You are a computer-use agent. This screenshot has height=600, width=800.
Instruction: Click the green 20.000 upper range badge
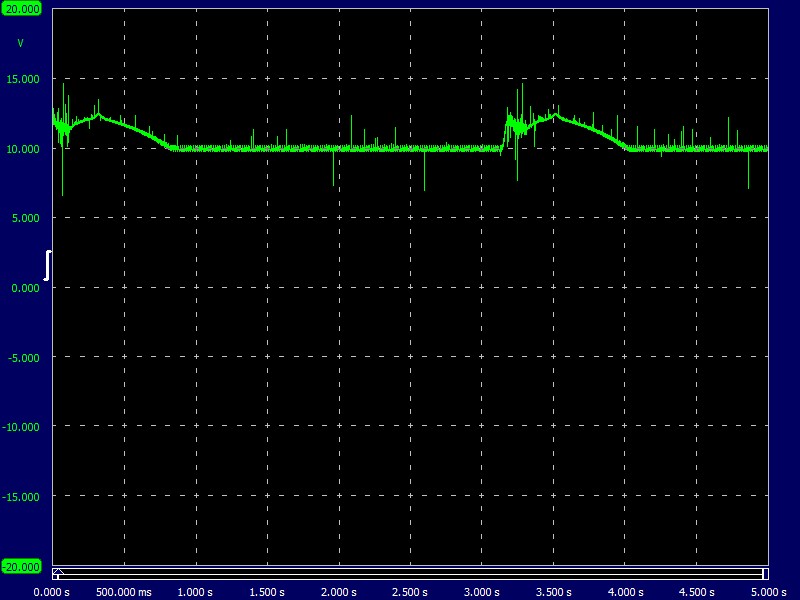pyautogui.click(x=21, y=9)
